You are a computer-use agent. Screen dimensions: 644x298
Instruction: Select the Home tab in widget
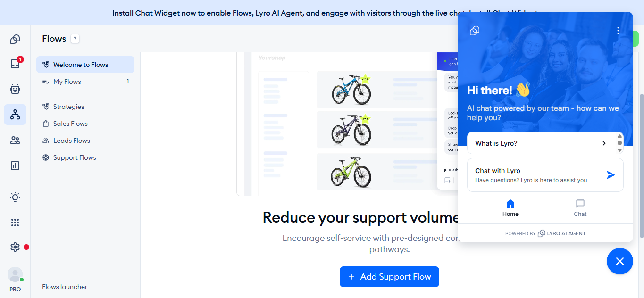[x=510, y=208]
